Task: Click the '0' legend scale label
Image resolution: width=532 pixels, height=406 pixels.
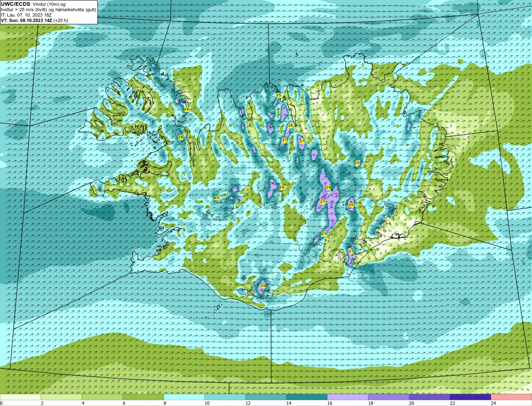Action: pos(2,403)
